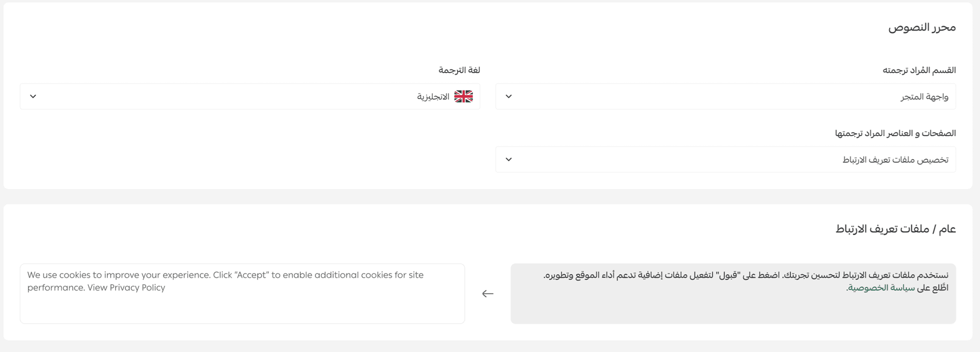Open the تخصيص ملفات تعريف الارتباط pages dropdown
This screenshot has width=980, height=352.
pyautogui.click(x=726, y=160)
